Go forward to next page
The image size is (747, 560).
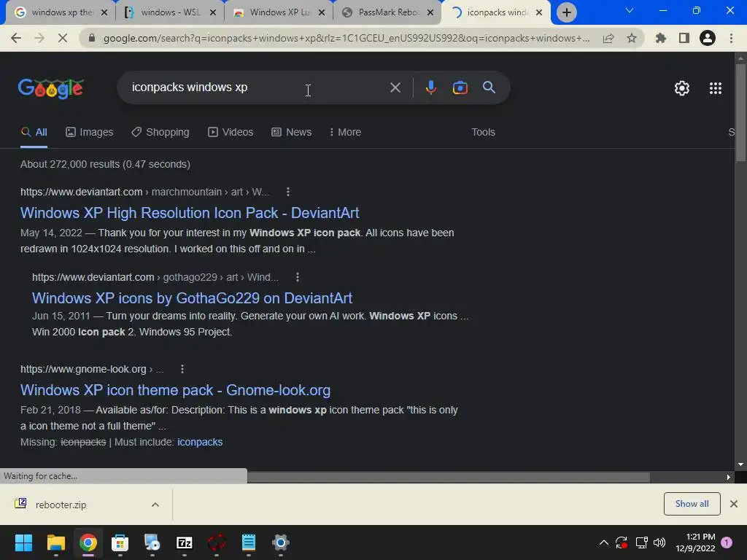39,38
